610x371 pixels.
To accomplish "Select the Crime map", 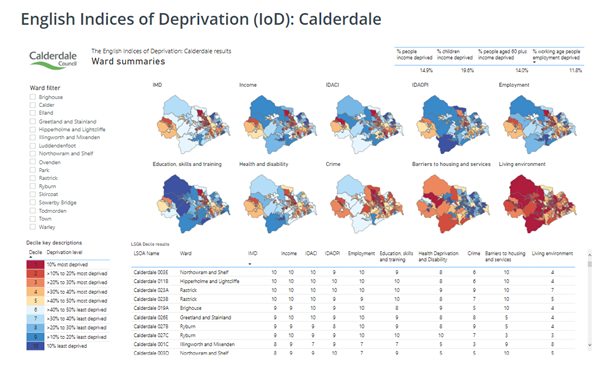I will (367, 204).
